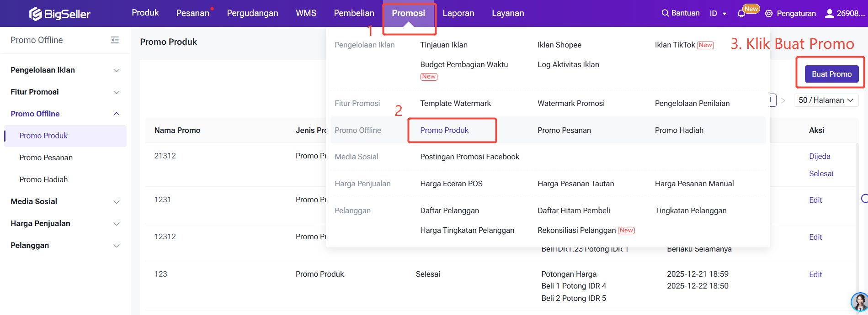The height and width of the screenshot is (315, 868).
Task: Collapse the sidebar with the menu icon
Action: [x=115, y=40]
